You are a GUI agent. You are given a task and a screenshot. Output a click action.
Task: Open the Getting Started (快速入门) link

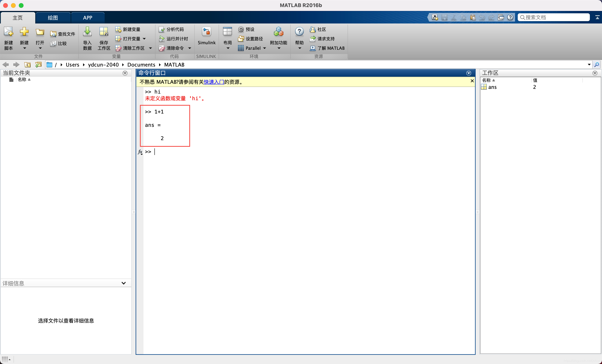(214, 82)
